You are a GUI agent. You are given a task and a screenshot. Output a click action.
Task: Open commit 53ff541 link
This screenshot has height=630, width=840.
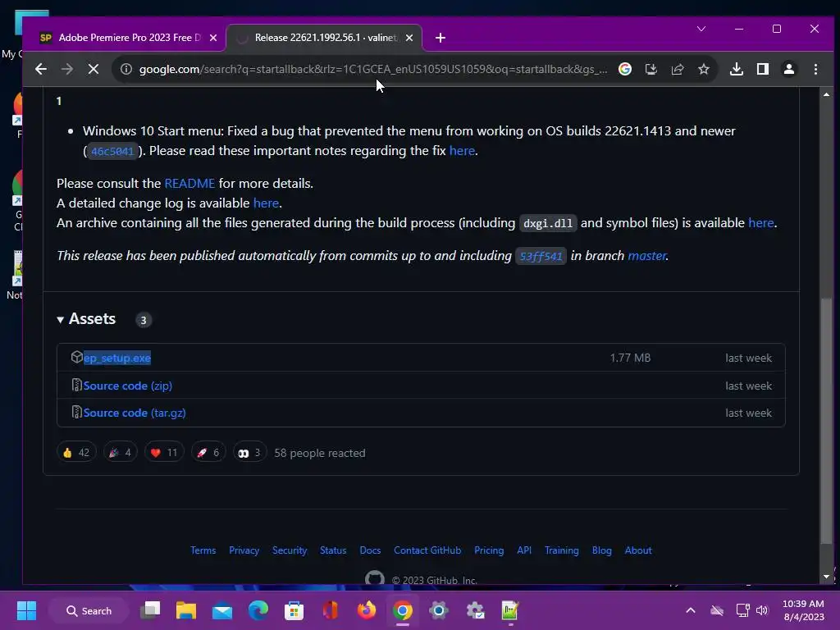point(541,256)
